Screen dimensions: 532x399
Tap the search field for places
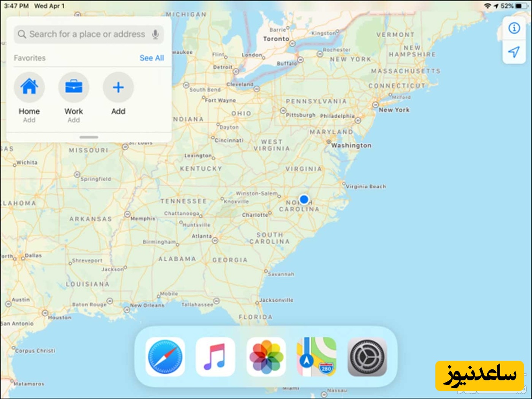pyautogui.click(x=80, y=34)
